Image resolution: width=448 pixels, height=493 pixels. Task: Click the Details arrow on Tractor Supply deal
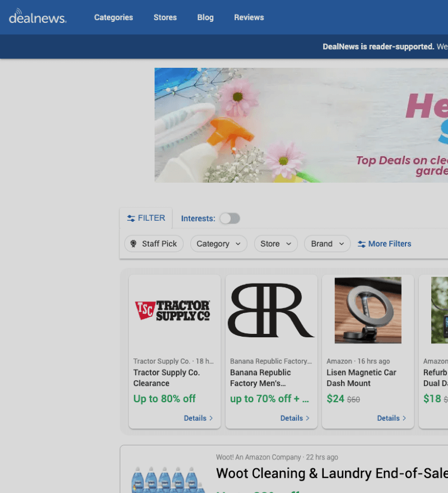[211, 418]
